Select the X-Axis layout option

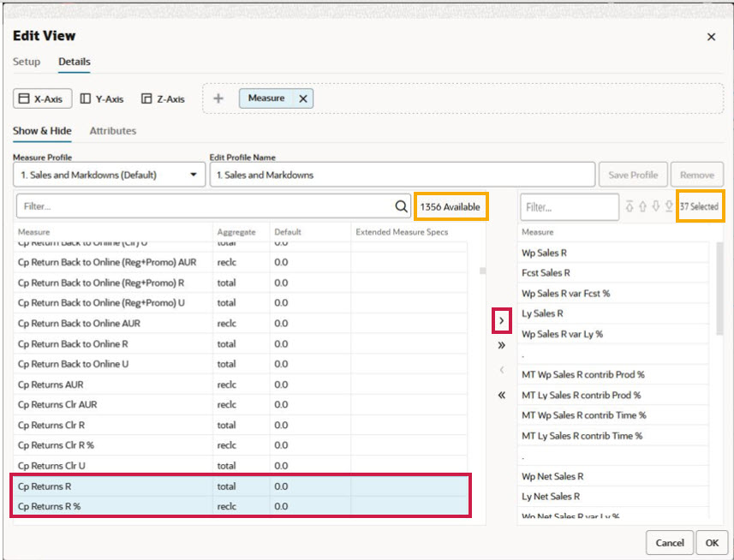point(42,98)
